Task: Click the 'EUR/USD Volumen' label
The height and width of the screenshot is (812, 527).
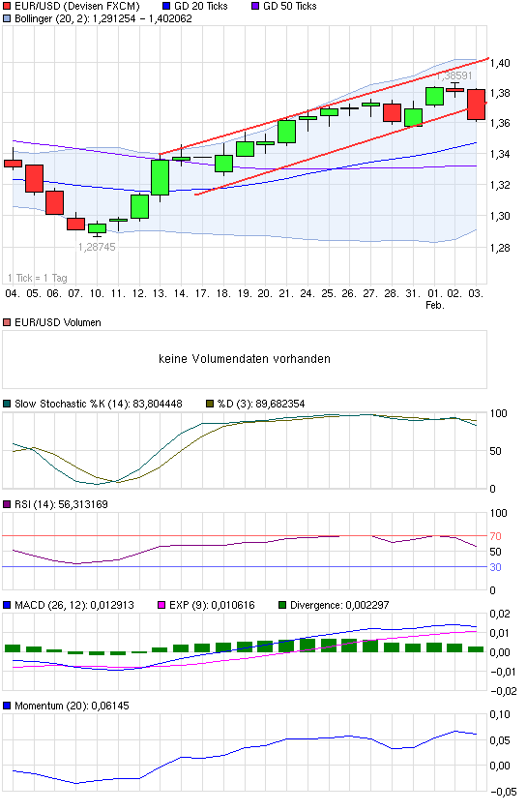Action: point(57,322)
